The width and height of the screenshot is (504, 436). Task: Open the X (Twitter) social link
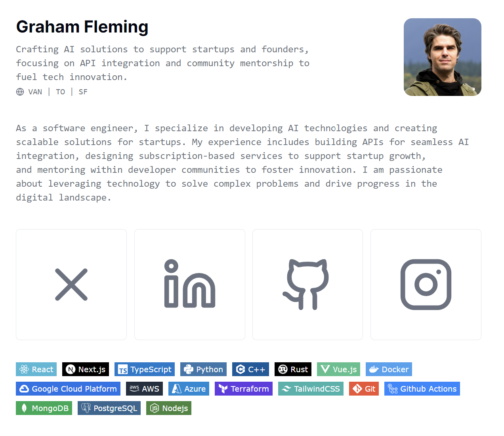coord(71,285)
